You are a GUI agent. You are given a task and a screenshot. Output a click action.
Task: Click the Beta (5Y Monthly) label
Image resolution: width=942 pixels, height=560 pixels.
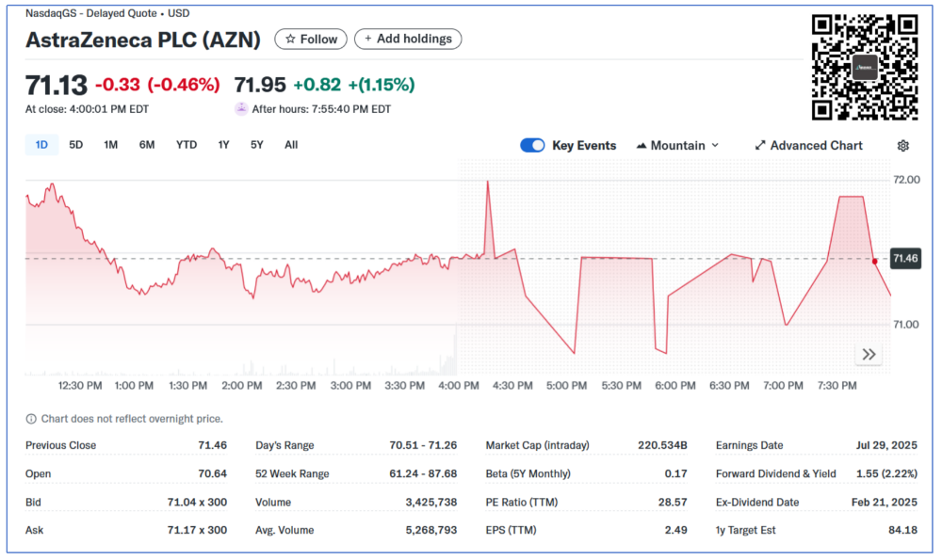[x=528, y=473]
